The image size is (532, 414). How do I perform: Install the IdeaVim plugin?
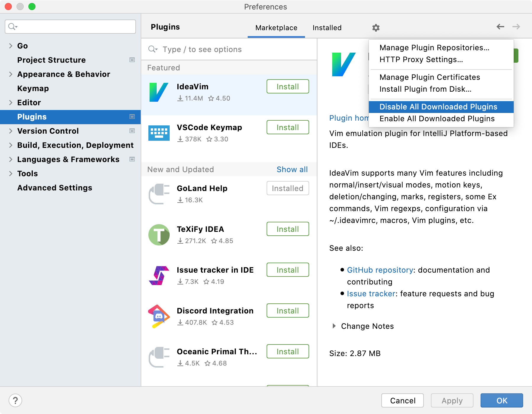click(287, 86)
